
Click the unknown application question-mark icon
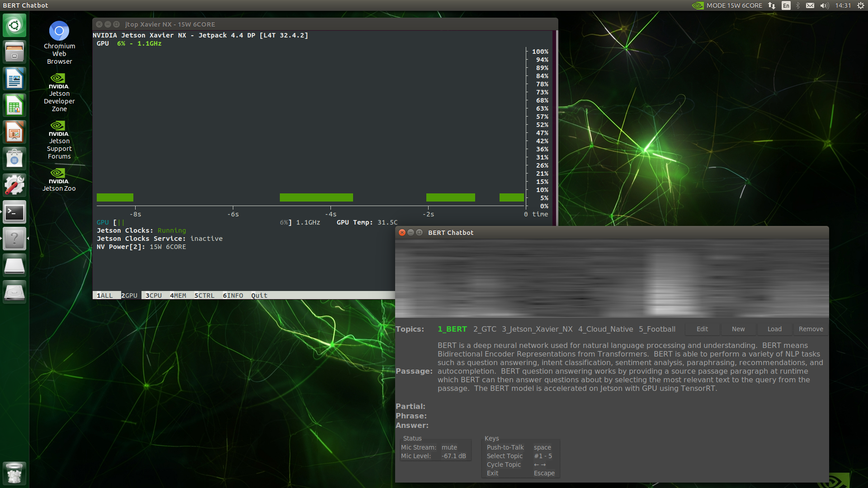click(14, 239)
